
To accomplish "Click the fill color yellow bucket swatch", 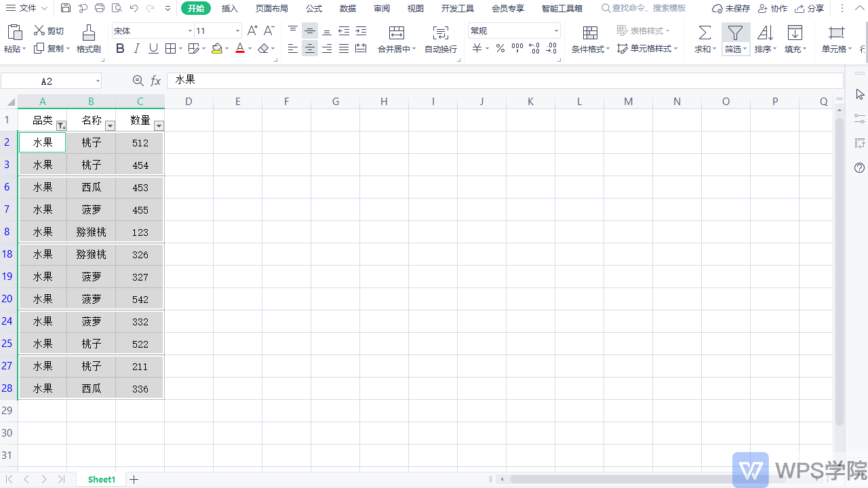I will point(216,48).
